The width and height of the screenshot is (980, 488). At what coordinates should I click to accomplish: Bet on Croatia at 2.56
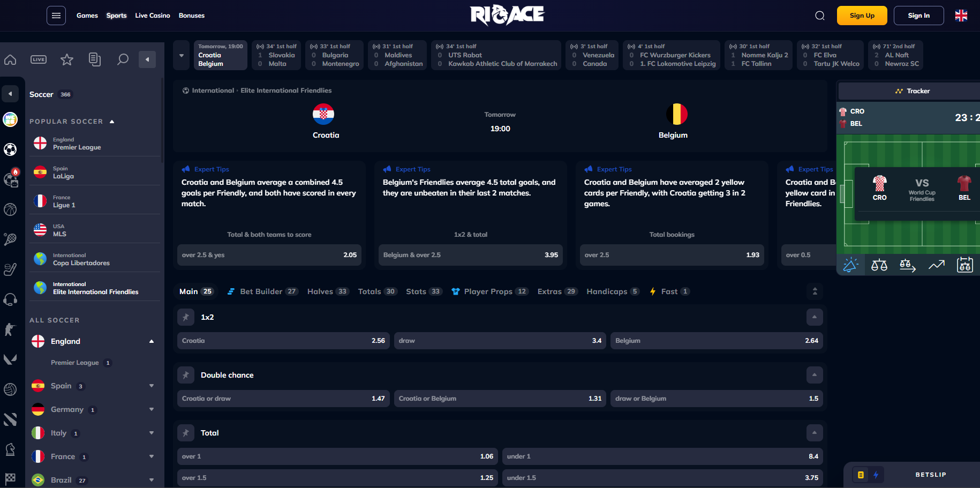(x=283, y=341)
